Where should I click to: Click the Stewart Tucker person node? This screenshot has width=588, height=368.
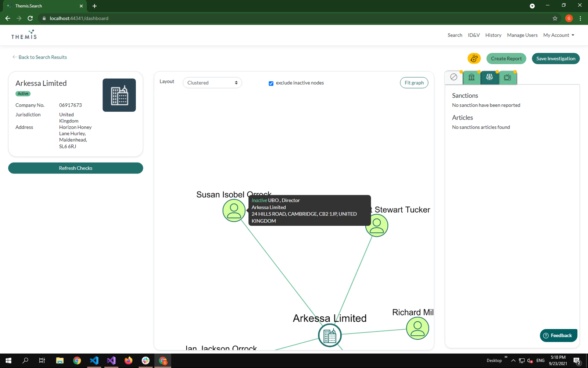[377, 226]
